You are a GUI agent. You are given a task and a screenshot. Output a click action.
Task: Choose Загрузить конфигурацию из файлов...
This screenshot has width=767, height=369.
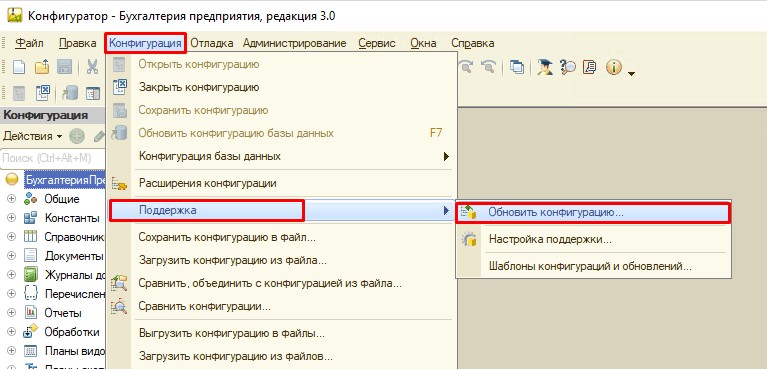point(281,356)
